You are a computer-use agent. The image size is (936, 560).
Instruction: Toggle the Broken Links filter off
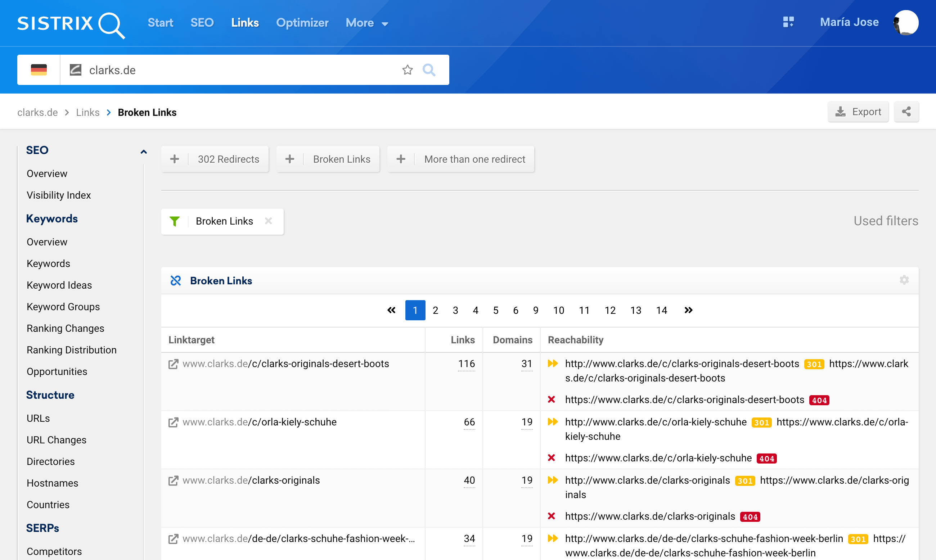click(x=269, y=221)
